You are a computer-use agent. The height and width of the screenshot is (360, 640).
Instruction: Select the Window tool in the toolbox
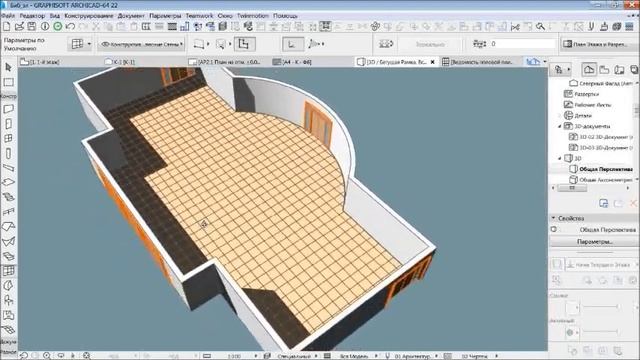pyautogui.click(x=8, y=138)
